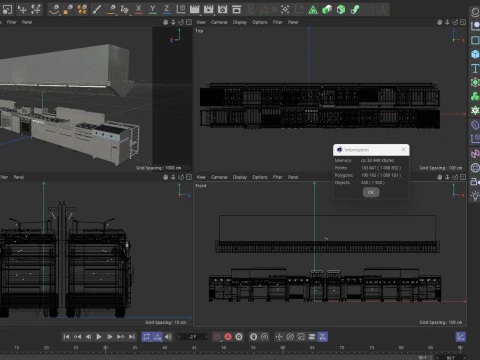Click the pan hand icon in Top viewport

(440, 22)
